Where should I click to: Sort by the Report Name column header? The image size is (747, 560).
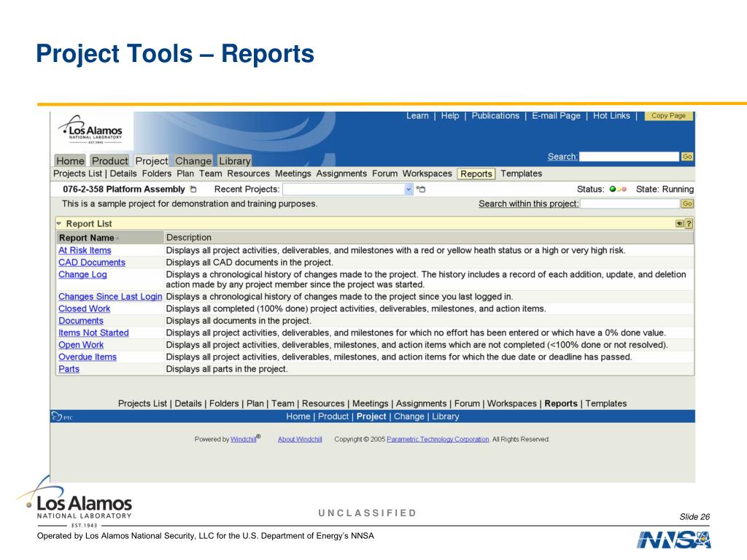[87, 238]
